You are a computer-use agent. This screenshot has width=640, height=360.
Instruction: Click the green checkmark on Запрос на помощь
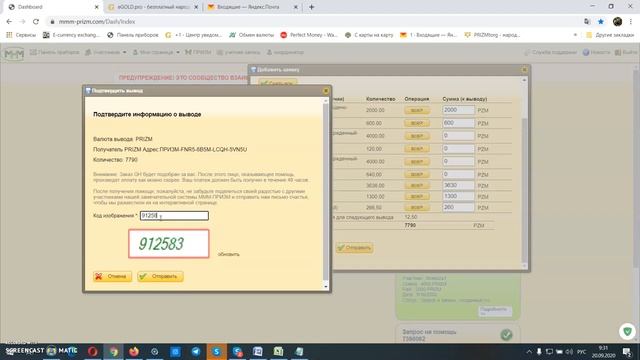506,335
